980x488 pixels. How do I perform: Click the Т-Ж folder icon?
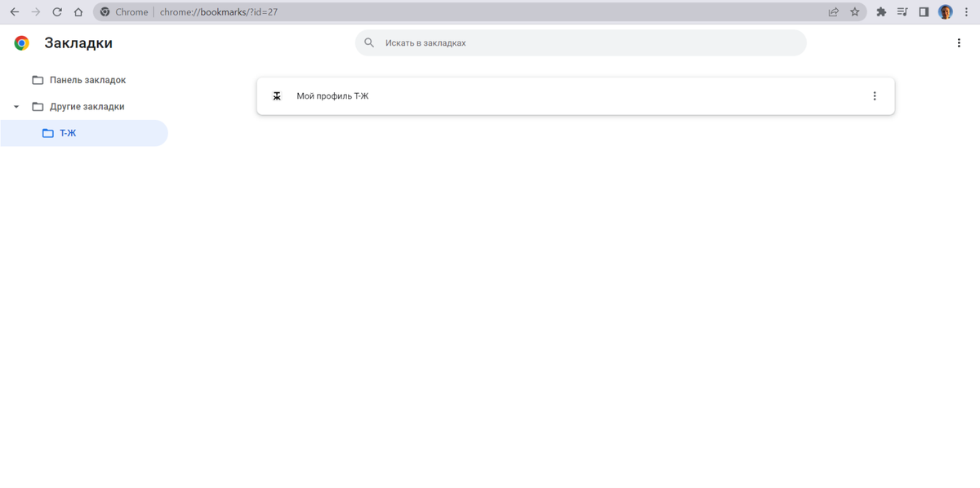click(x=47, y=133)
